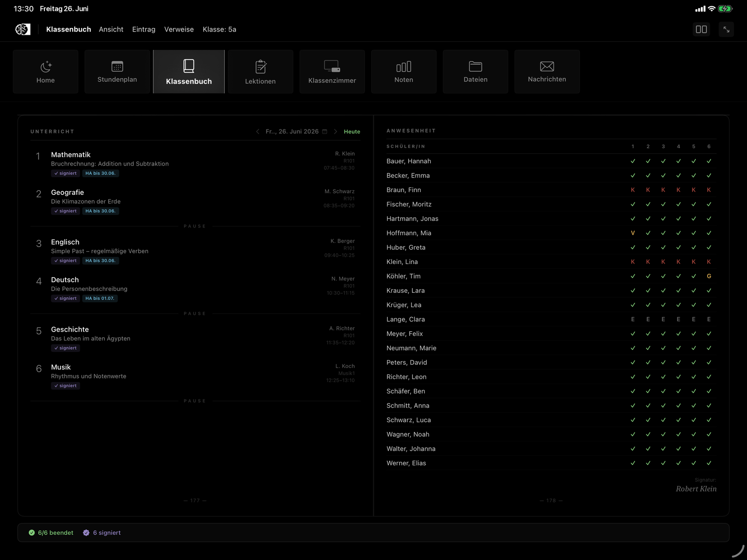Toggle the split view icon

point(701,29)
